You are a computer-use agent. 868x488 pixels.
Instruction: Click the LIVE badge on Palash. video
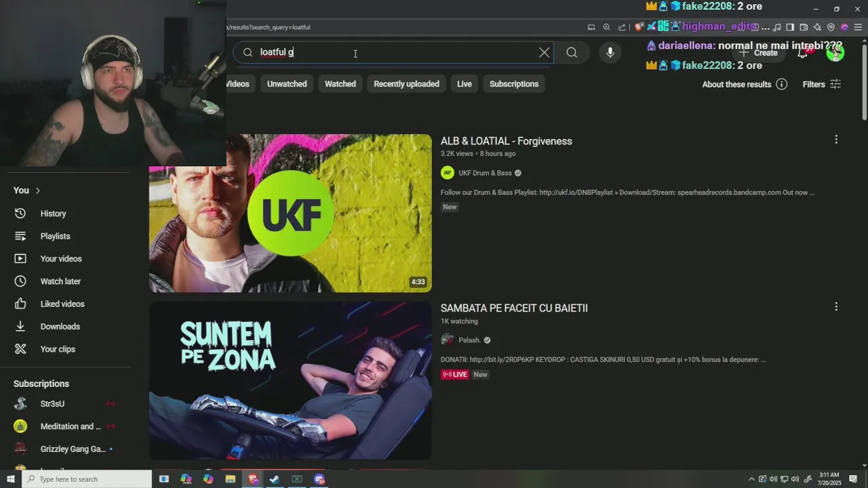[454, 374]
